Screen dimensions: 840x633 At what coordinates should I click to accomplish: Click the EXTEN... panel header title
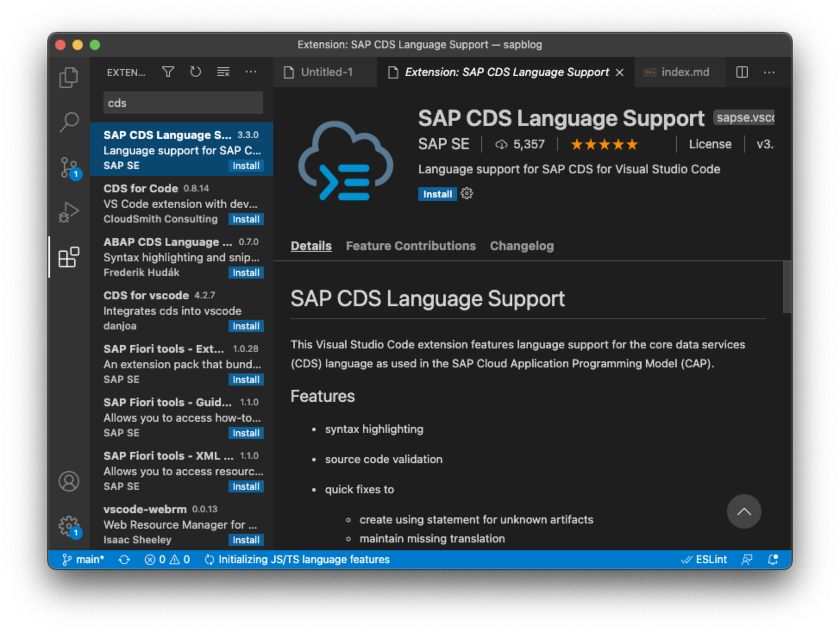pyautogui.click(x=126, y=72)
